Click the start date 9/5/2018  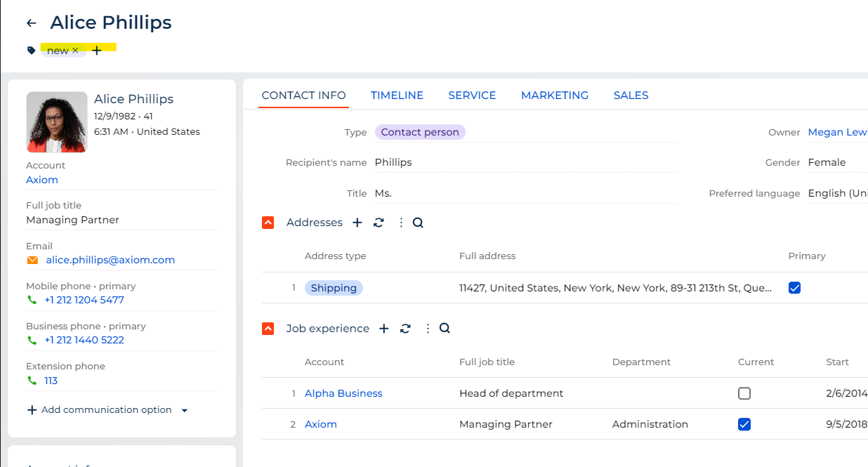847,424
